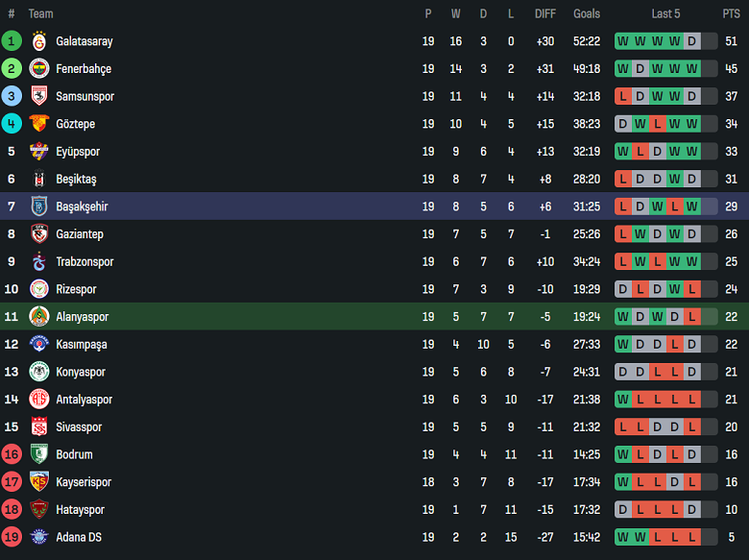
Task: Click the Galatasaray club crest icon
Action: click(x=39, y=41)
